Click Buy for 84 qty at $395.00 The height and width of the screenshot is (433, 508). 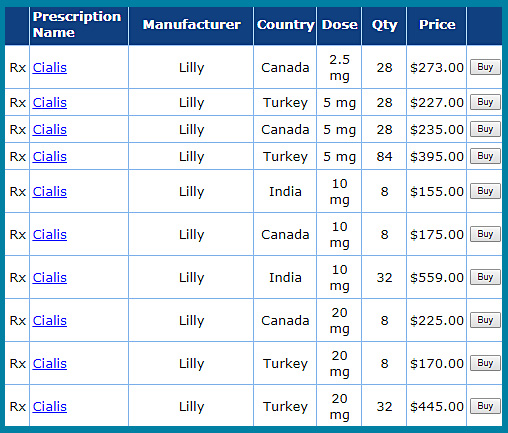point(485,156)
